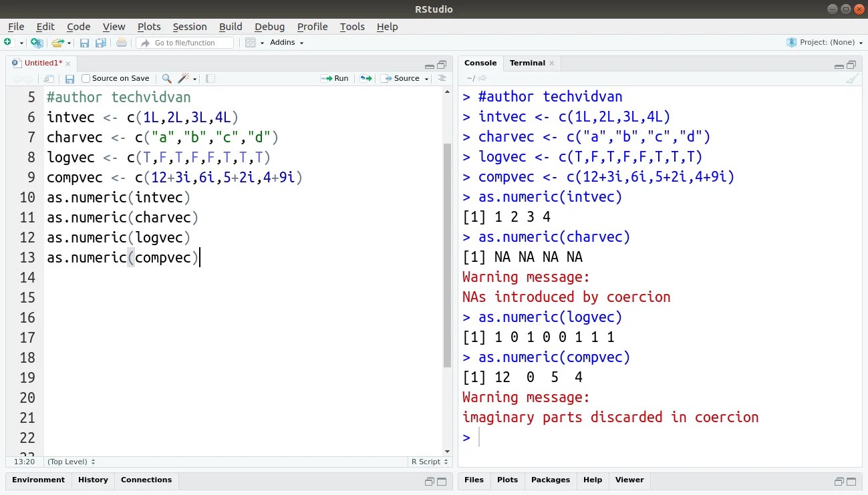The image size is (868, 495).
Task: Open the Project: (None) dropdown
Action: pos(825,42)
